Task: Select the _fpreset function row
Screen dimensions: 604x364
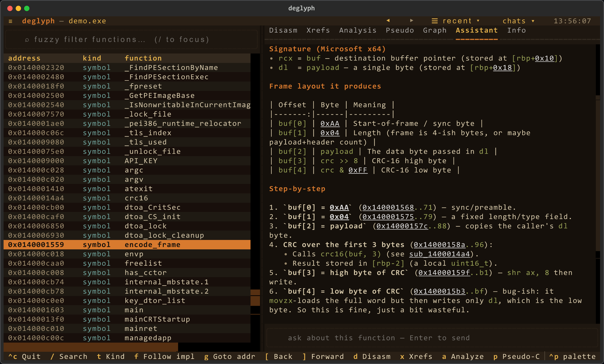Action: point(127,86)
